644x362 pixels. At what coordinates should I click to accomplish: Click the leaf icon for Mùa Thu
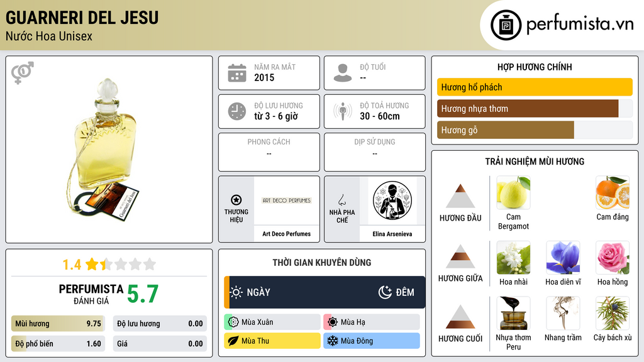pos(233,341)
